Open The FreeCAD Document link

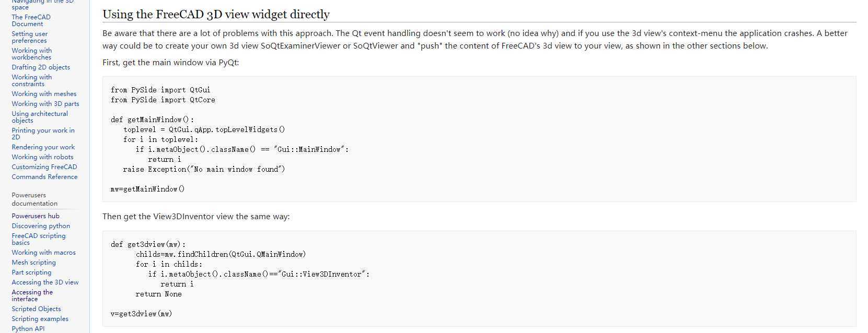pos(31,20)
